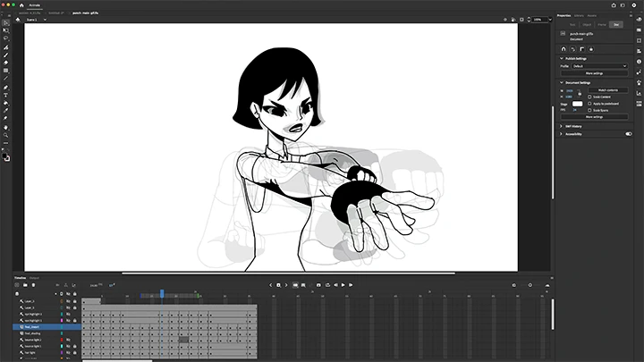
Task: Select the Text tool
Action: 5,96
